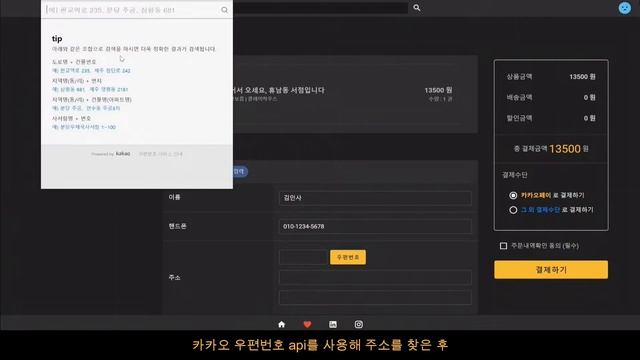
Task: Click the tip heading in the postcode popup
Action: coord(57,39)
